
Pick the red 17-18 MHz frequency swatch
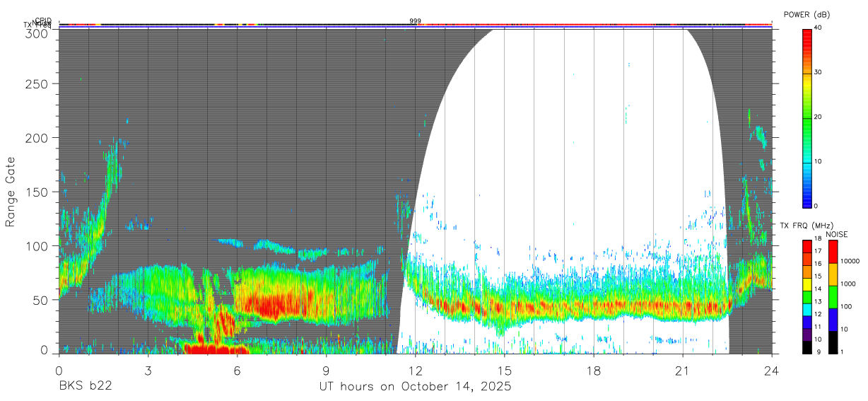tap(807, 246)
